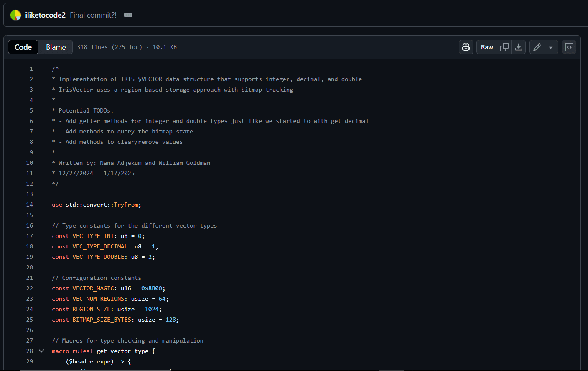The width and height of the screenshot is (588, 371).
Task: Click the value 1024 on line 24
Action: point(152,309)
